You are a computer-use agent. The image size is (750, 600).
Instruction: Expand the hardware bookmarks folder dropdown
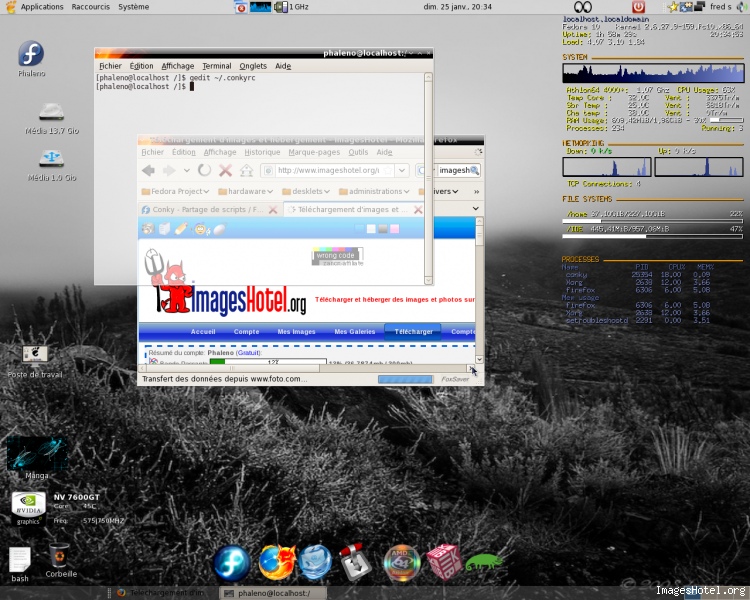[x=246, y=191]
